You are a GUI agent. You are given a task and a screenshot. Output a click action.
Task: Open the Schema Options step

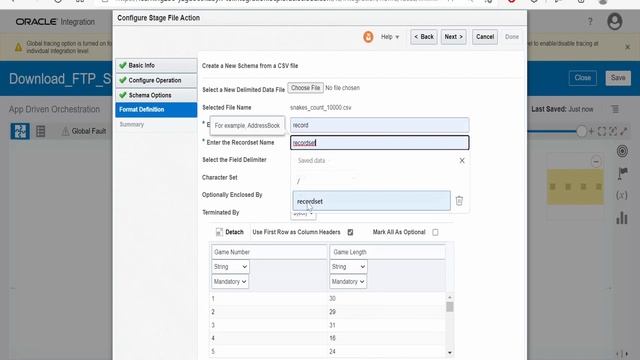[x=156, y=95]
